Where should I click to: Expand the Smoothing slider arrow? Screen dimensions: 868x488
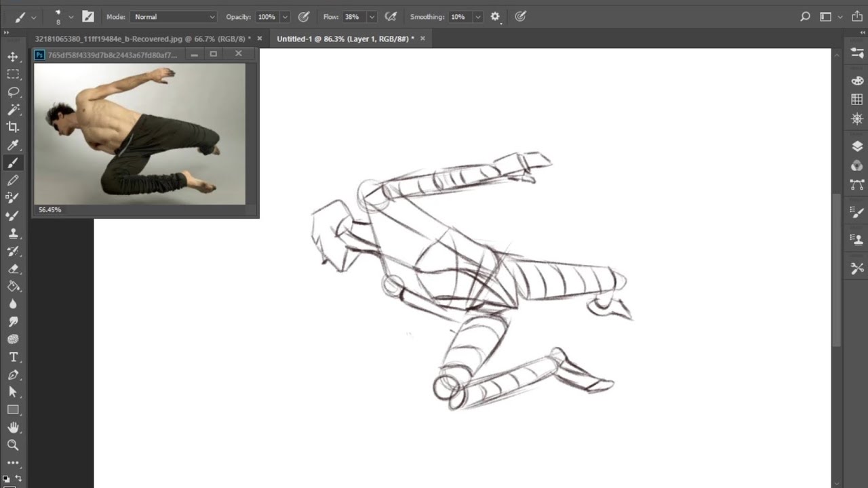(x=478, y=17)
